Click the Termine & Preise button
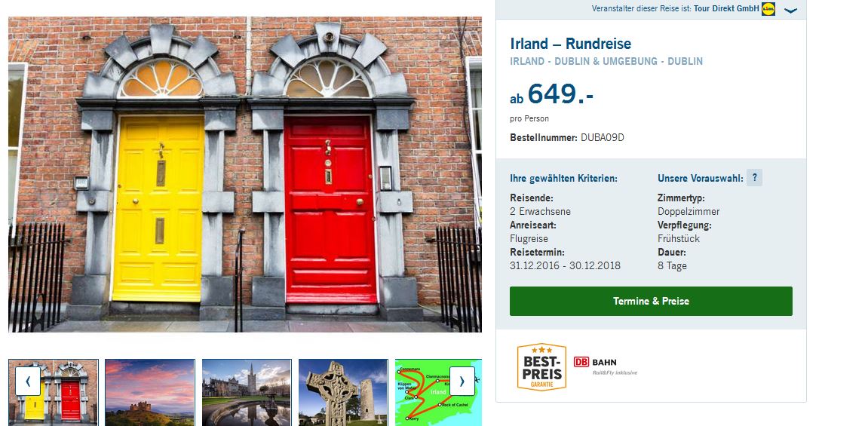The image size is (868, 426). 651,301
